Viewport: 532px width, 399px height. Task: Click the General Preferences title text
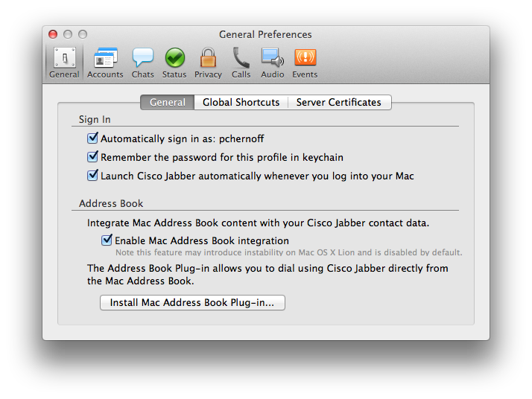(265, 34)
